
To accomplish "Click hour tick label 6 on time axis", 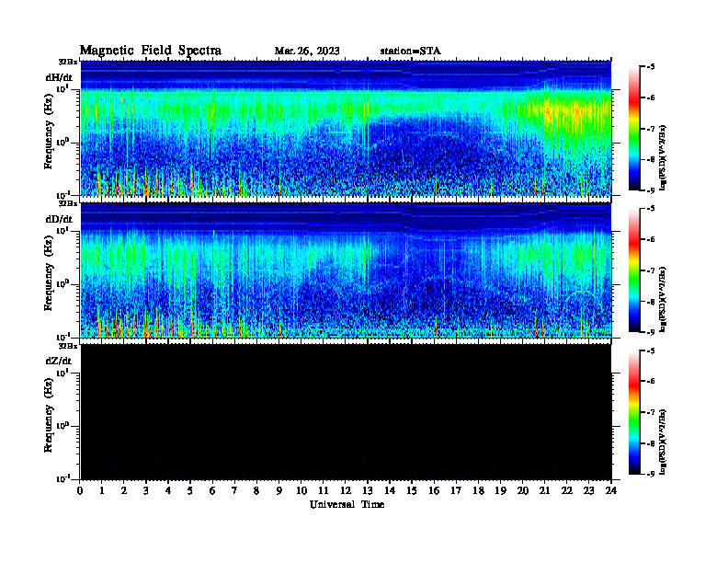I will coord(212,491).
